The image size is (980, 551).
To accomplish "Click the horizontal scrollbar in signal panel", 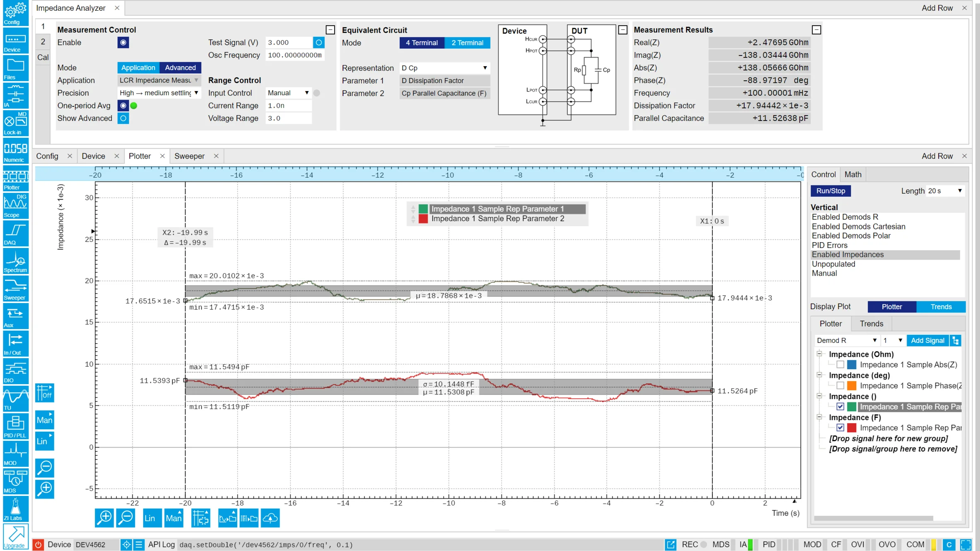I will (x=874, y=518).
